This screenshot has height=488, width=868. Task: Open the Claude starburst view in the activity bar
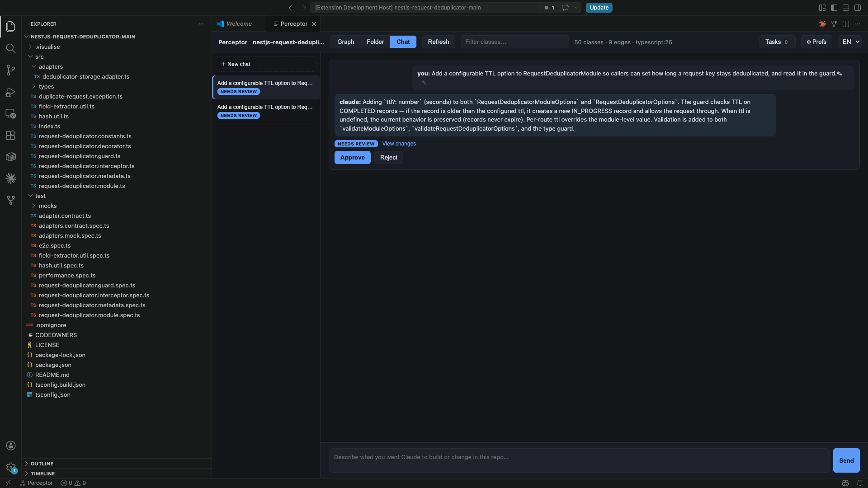(11, 178)
